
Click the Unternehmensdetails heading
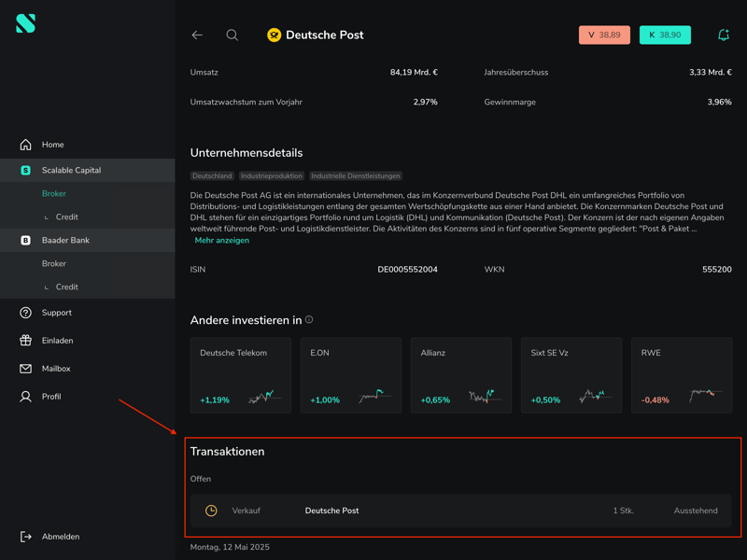tap(247, 153)
